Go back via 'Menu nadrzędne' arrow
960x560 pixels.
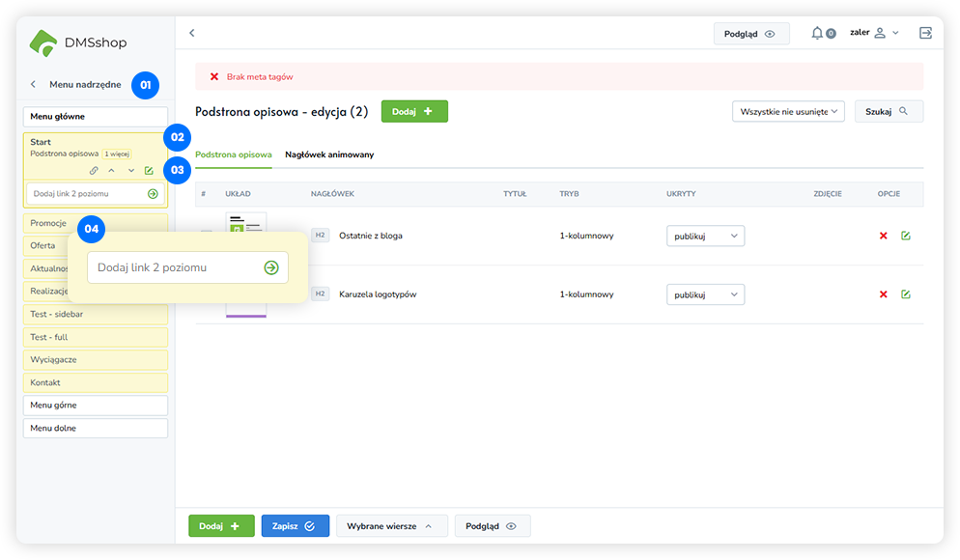[34, 85]
